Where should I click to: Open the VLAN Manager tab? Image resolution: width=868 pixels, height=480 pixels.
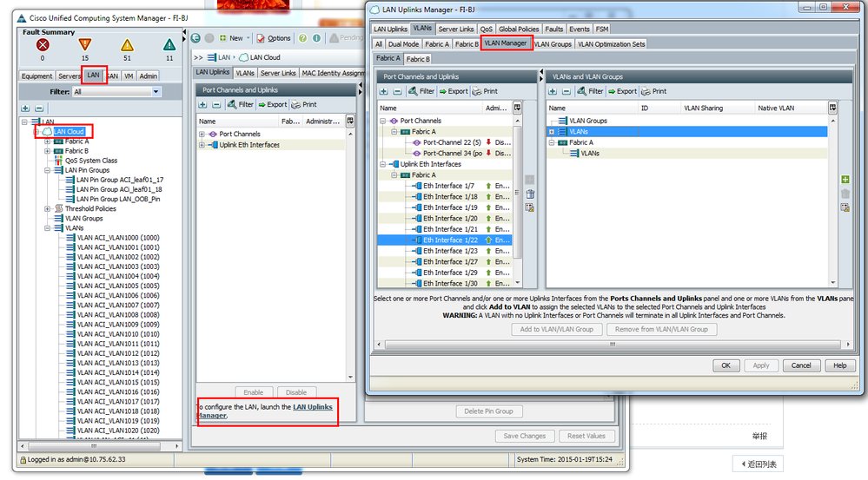pos(506,43)
